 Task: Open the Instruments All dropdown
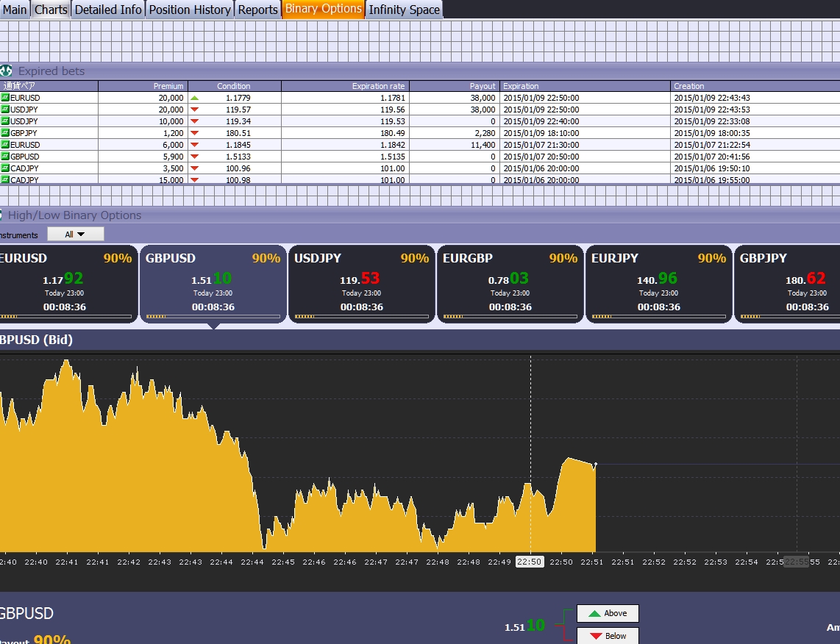point(76,234)
